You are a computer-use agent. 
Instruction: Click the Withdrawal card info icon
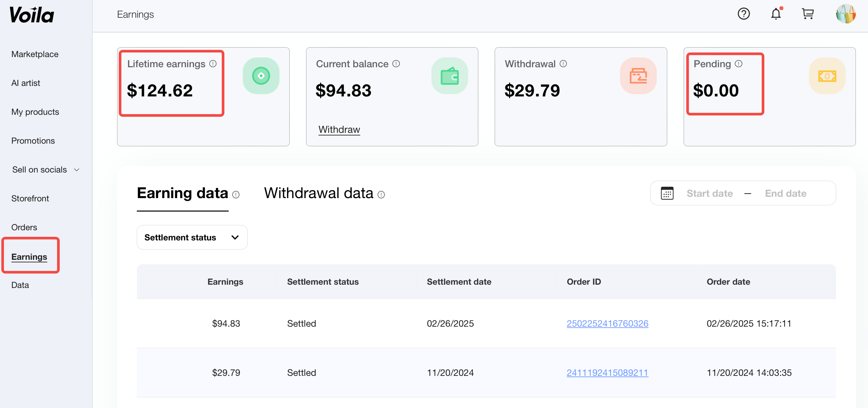click(x=563, y=64)
